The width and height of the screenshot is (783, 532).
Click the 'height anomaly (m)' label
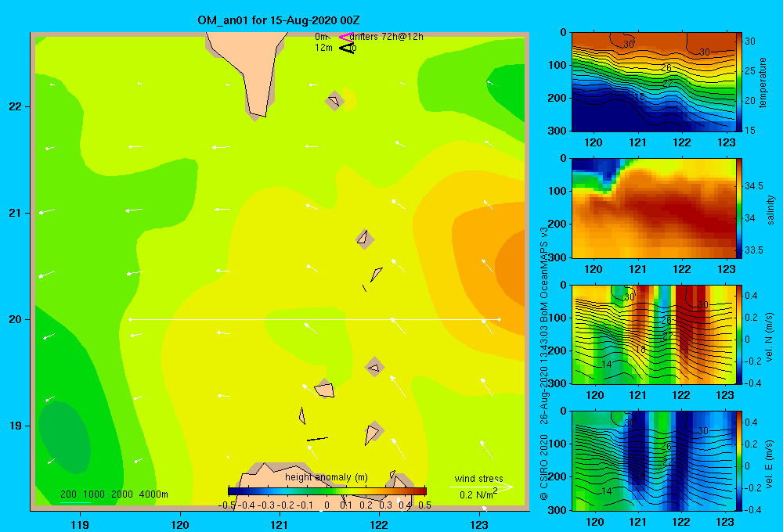[x=327, y=477]
